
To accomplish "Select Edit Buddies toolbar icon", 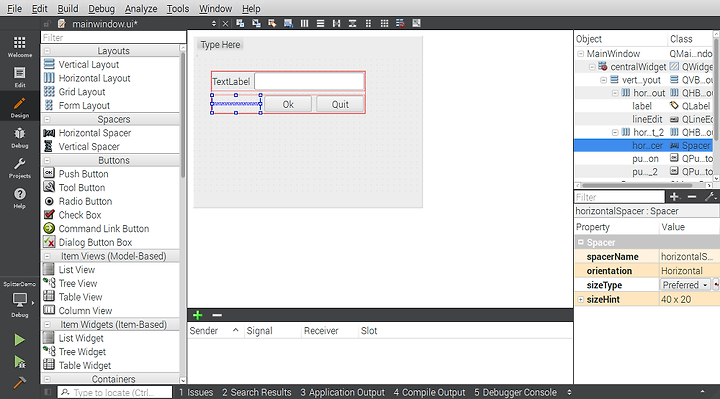I will (x=272, y=23).
